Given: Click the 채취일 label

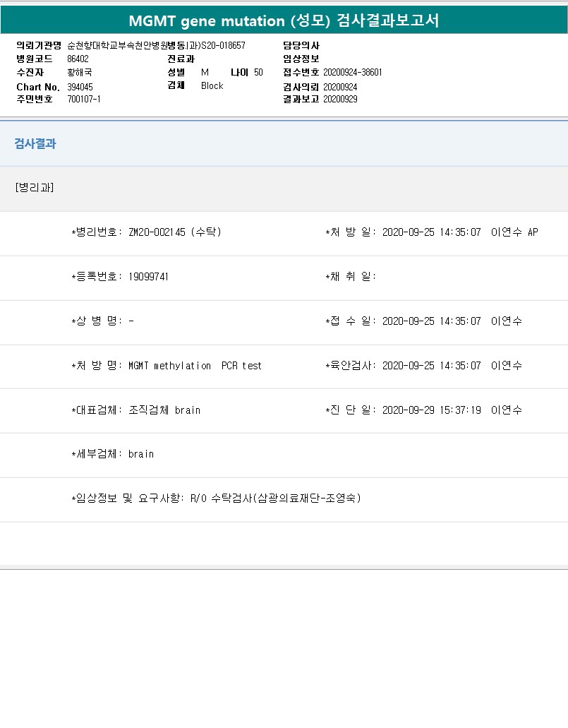Looking at the screenshot, I should point(351,277).
